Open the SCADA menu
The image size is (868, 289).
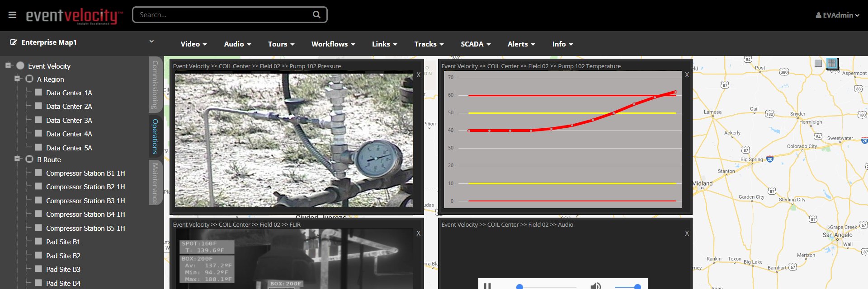coord(476,44)
